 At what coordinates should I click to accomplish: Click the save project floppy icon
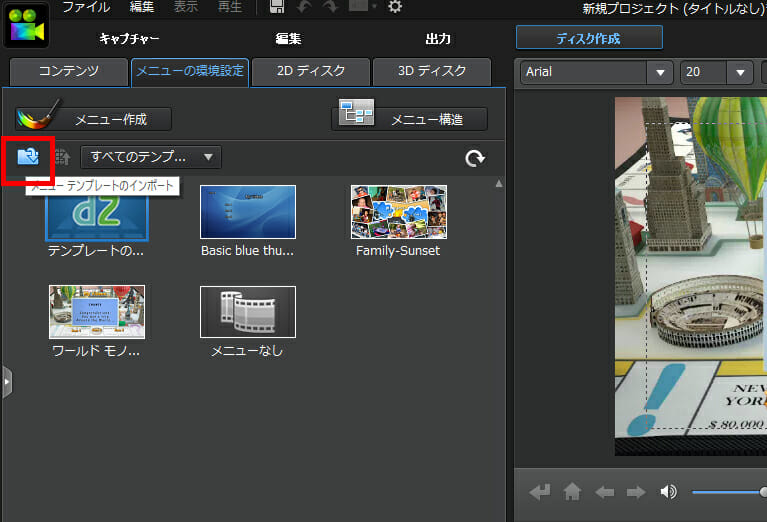[x=277, y=6]
